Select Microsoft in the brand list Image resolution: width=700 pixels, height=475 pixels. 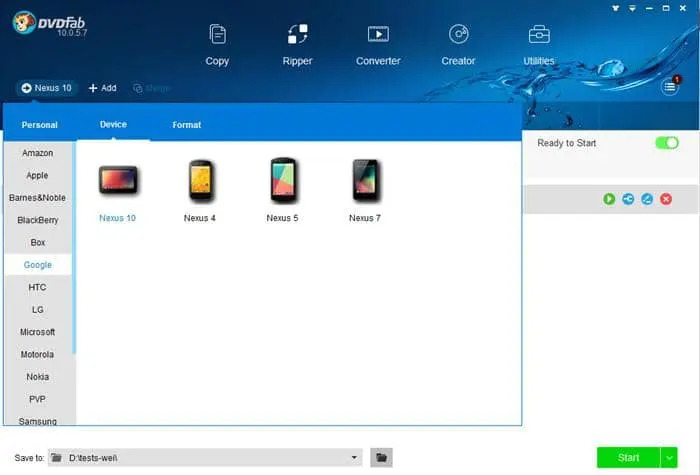coord(38,332)
